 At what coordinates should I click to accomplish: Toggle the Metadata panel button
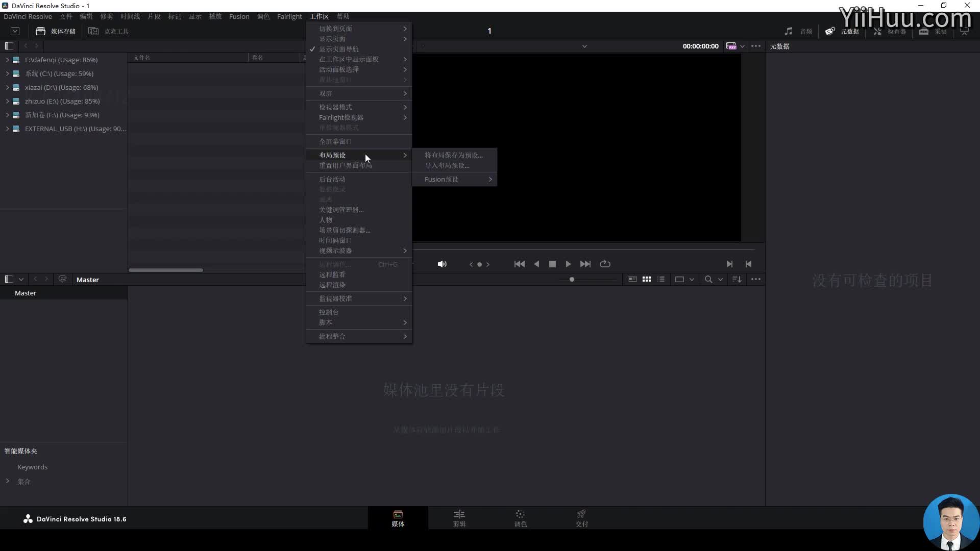pyautogui.click(x=842, y=31)
